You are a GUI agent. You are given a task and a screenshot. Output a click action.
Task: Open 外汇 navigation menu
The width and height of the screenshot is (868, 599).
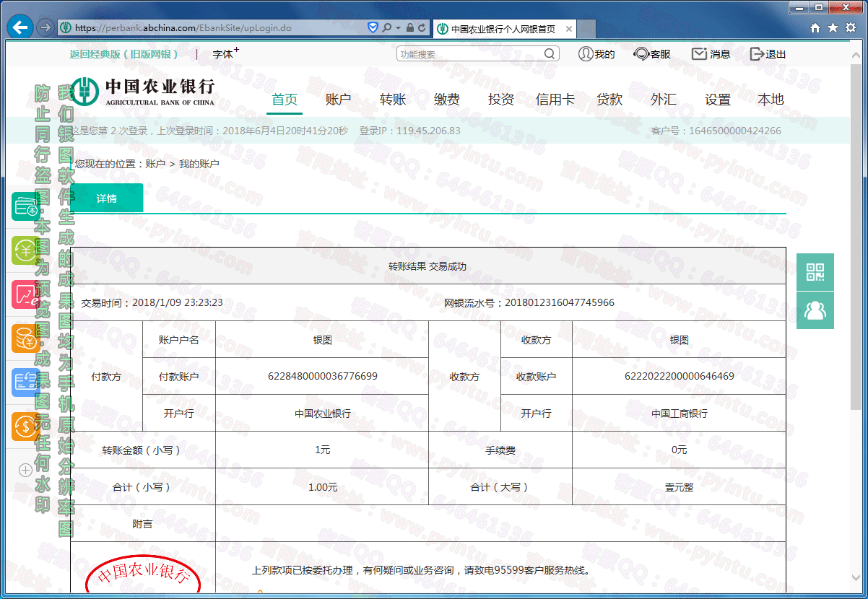coord(664,100)
